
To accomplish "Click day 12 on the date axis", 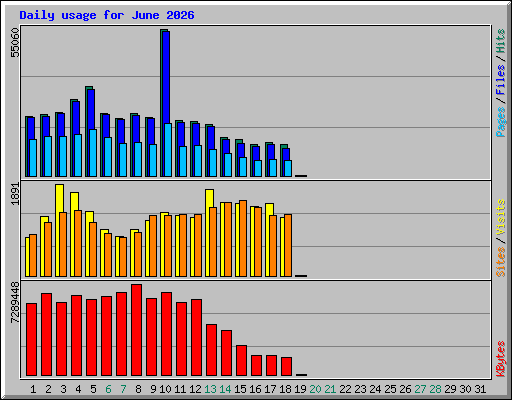I will (195, 389).
